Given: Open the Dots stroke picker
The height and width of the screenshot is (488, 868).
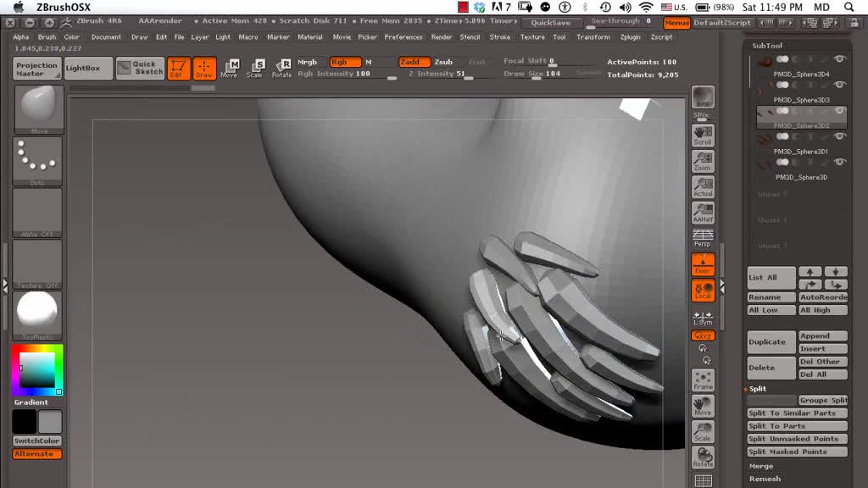Looking at the screenshot, I should pos(37,161).
